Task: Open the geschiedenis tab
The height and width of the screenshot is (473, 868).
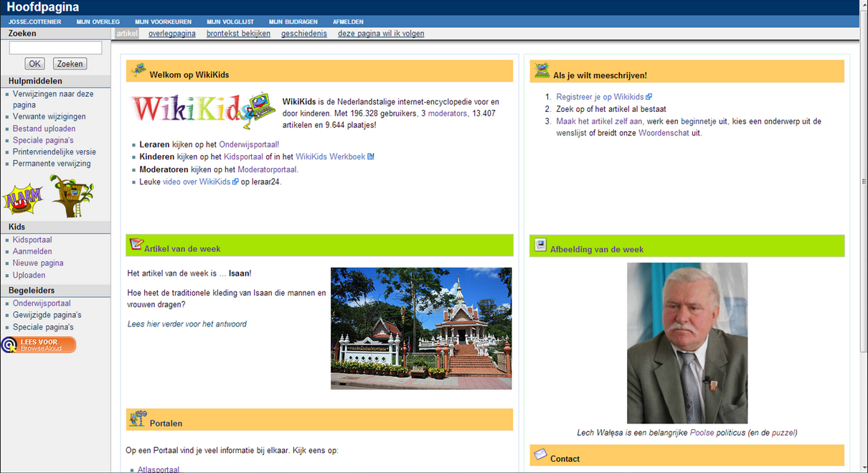Action: click(304, 34)
